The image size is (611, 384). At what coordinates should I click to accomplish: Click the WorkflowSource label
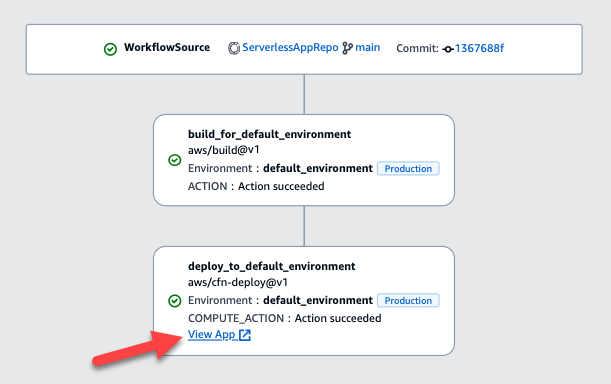pos(167,48)
